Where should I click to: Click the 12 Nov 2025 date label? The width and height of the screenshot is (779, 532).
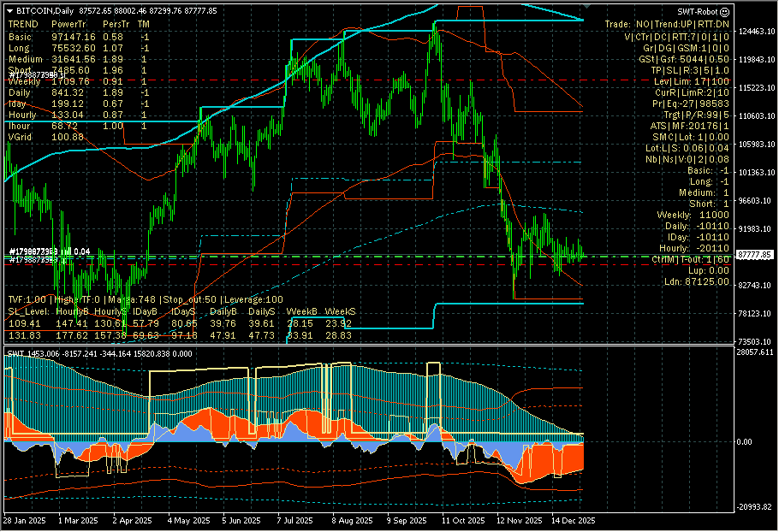pyautogui.click(x=520, y=521)
